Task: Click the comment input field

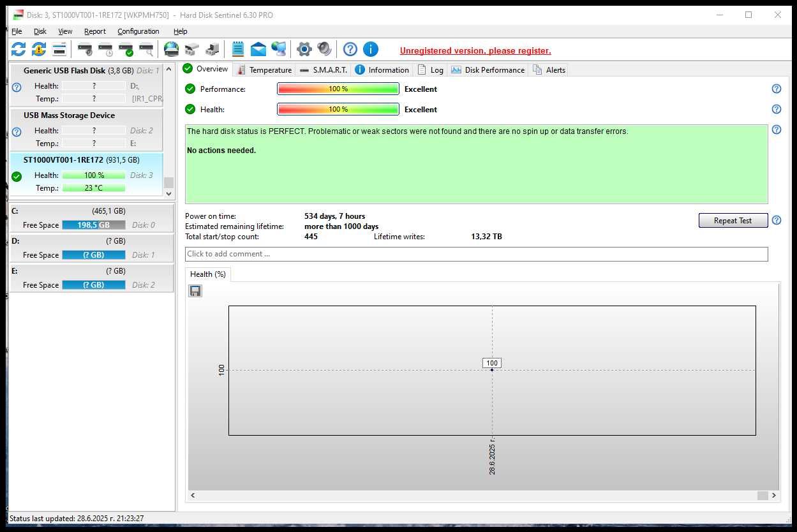Action: (x=476, y=254)
